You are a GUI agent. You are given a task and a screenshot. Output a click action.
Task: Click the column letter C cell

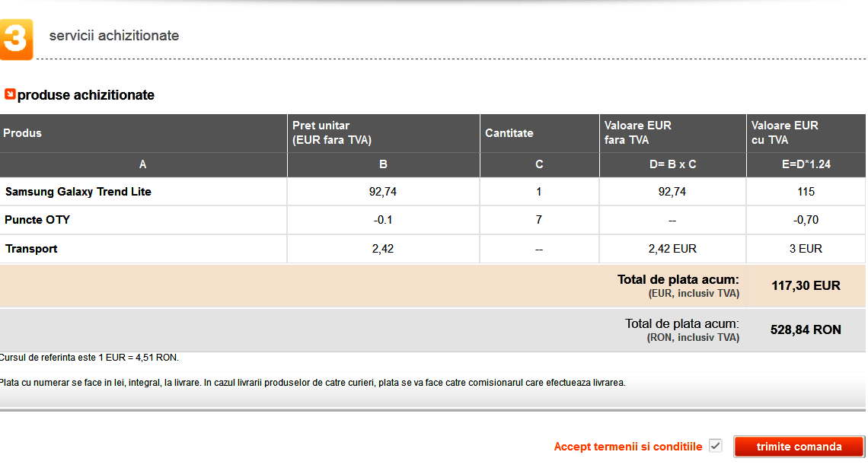[539, 164]
